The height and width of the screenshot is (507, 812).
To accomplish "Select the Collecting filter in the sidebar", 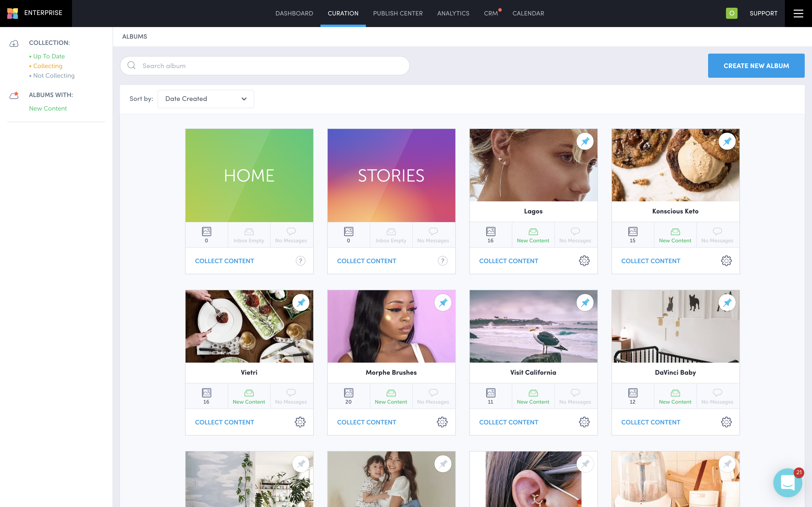I will coord(48,66).
